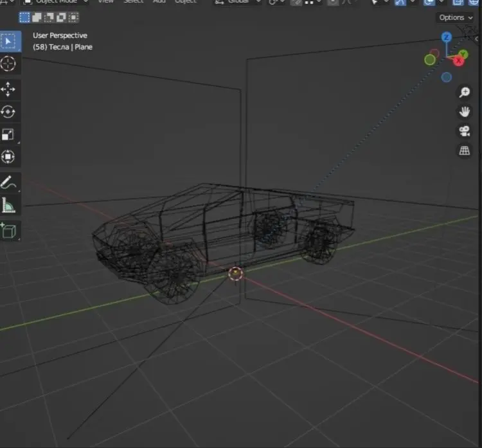Set selection mode to Extend
The image size is (482, 448).
coord(37,17)
